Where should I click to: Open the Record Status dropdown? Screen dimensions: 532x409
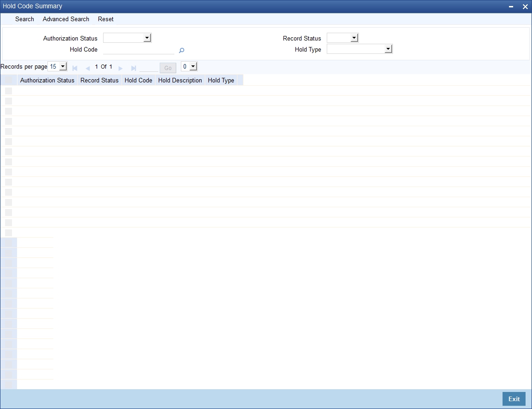coord(343,38)
